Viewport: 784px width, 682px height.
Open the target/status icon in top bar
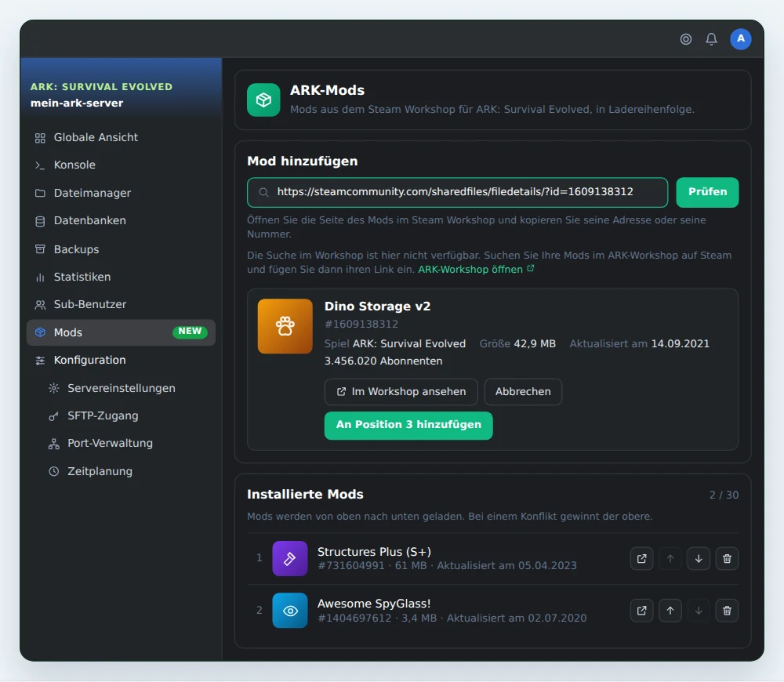(685, 39)
